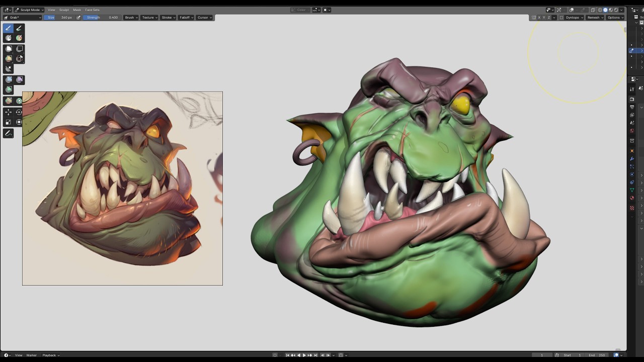
Task: Select the Move transform tool
Action: [8, 112]
